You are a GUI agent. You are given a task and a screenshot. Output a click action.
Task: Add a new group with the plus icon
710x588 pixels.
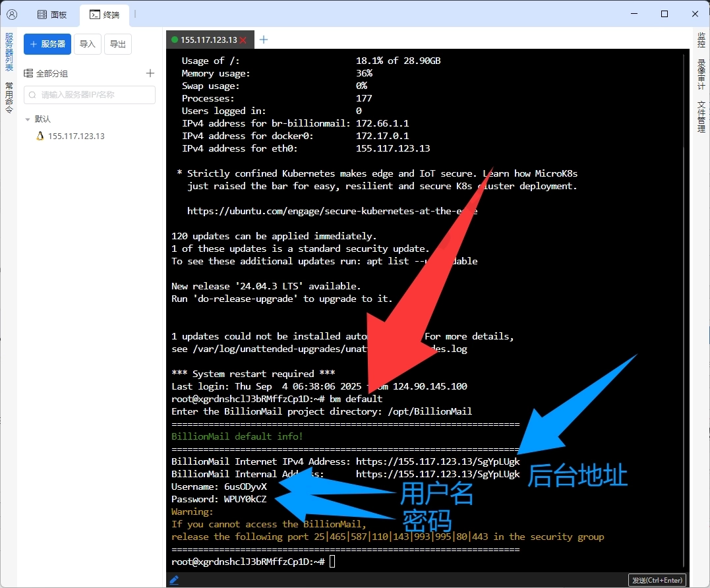150,73
